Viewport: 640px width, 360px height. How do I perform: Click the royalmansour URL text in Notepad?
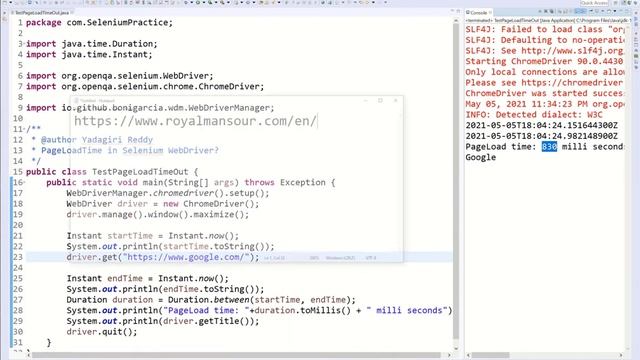195,121
